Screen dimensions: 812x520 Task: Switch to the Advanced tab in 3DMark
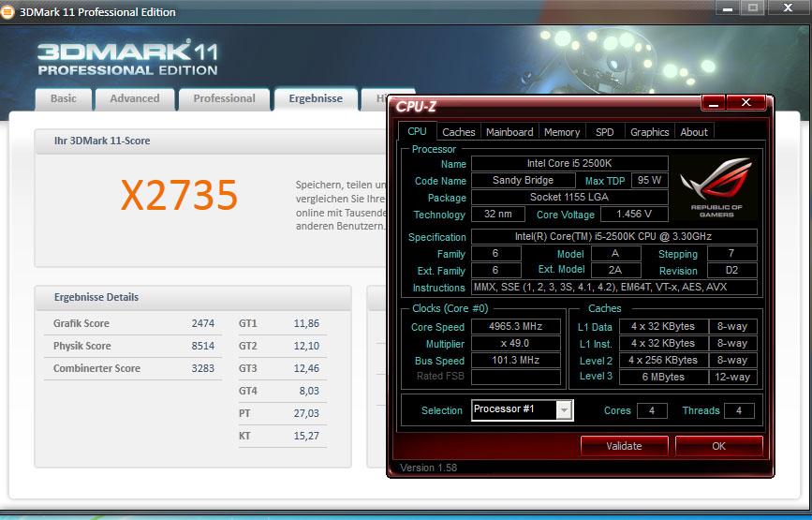135,98
